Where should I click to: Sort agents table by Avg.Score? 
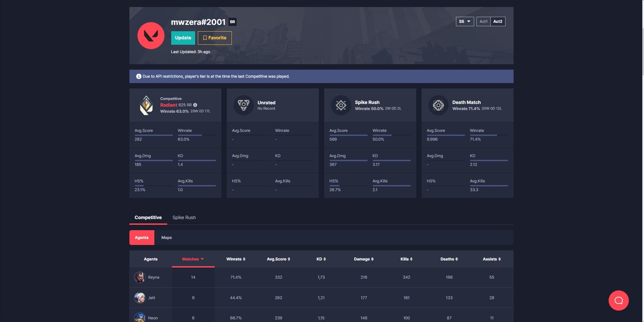tap(279, 259)
